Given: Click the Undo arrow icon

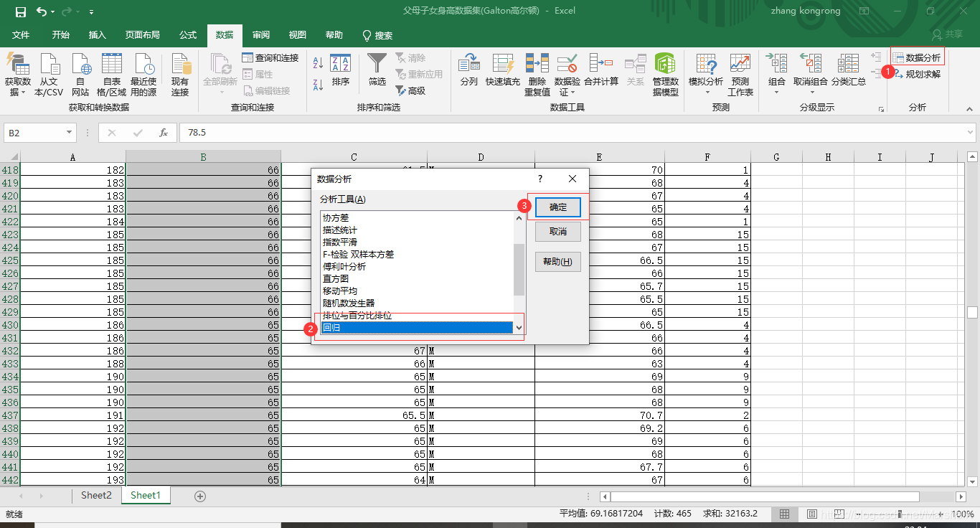Looking at the screenshot, I should pos(42,11).
